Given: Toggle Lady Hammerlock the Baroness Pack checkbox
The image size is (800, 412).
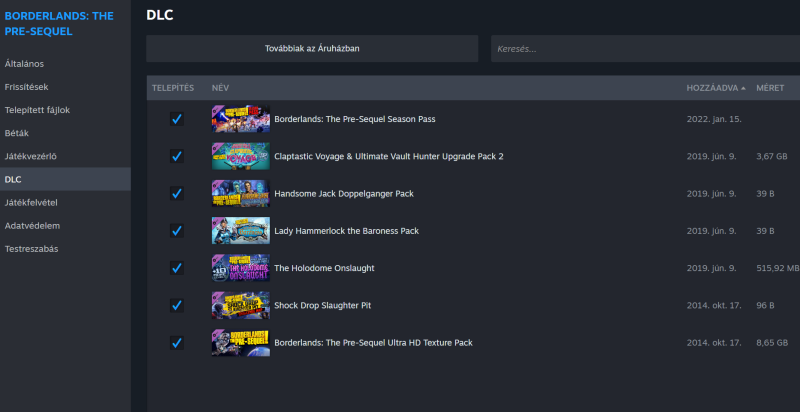Looking at the screenshot, I should [x=177, y=230].
